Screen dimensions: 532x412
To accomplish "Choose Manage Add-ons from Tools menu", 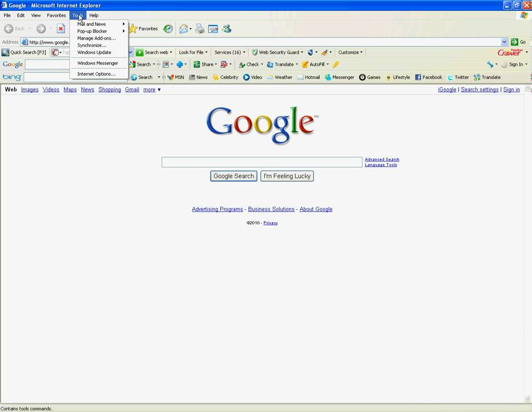I will (99, 38).
